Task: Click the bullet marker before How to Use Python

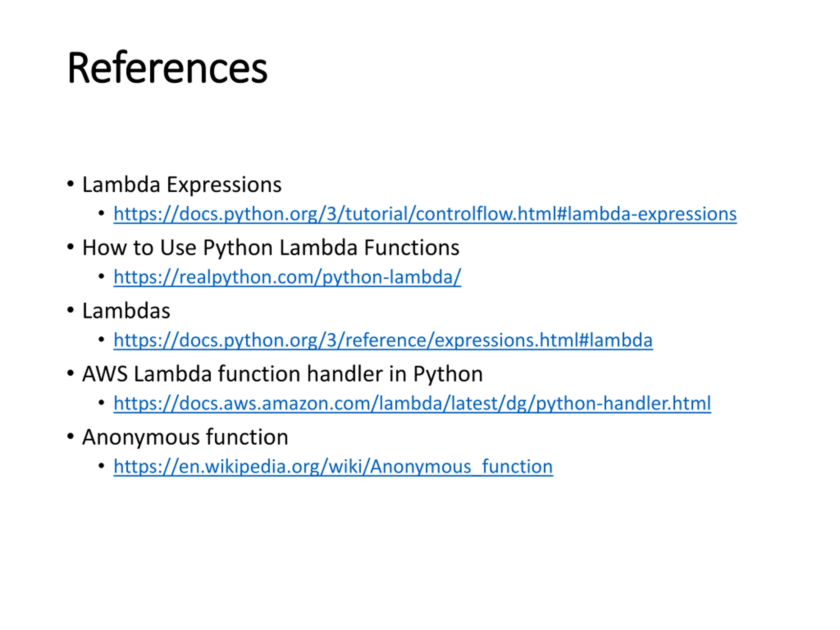Action: click(x=70, y=247)
